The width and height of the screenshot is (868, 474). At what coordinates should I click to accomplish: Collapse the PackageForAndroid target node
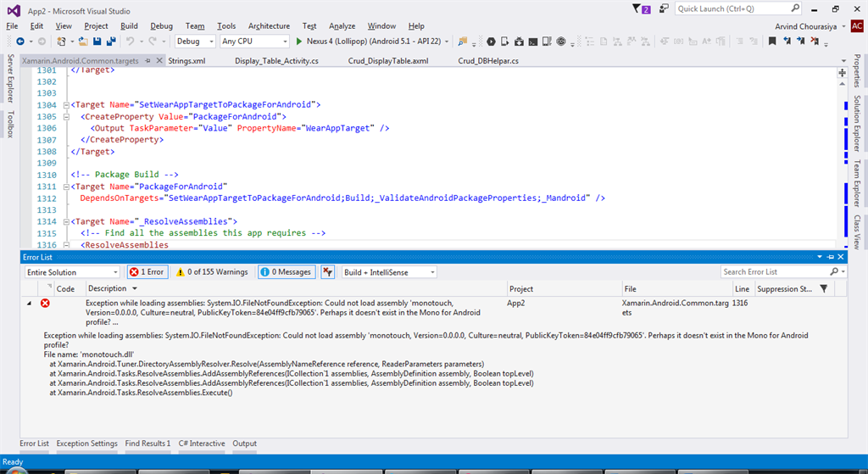[x=66, y=187]
